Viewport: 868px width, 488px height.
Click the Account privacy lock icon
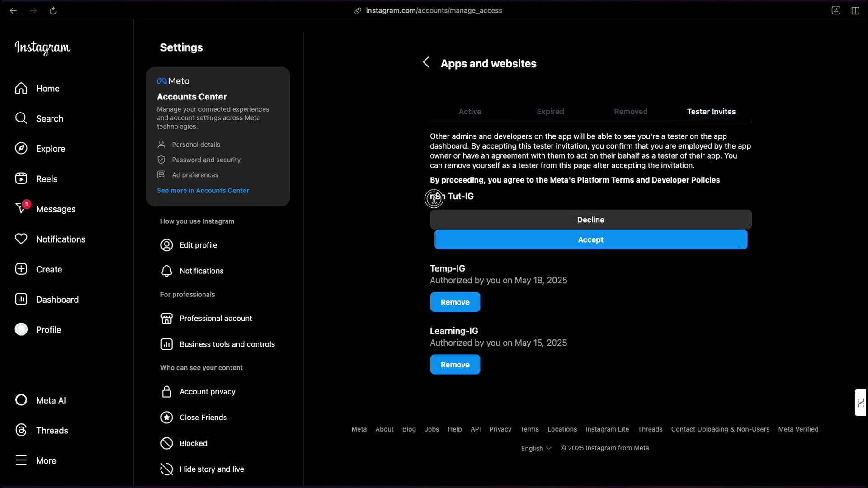[x=167, y=391]
